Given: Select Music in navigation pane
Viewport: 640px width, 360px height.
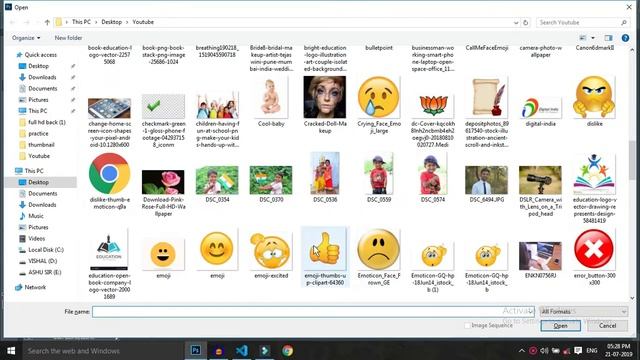Looking at the screenshot, I should 36,216.
